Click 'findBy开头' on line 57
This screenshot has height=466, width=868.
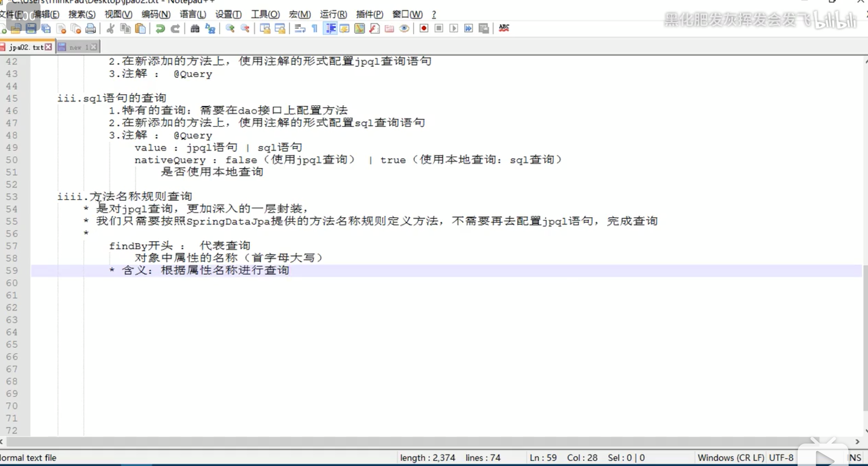coord(141,246)
